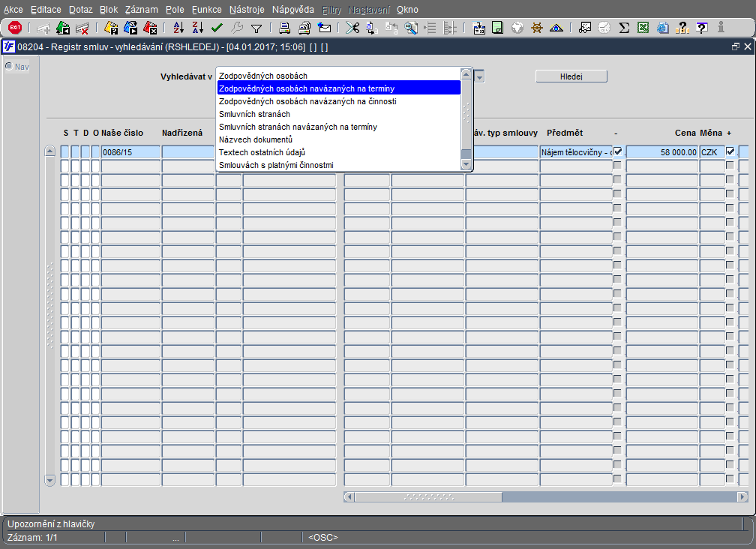This screenshot has width=756, height=549.
Task: Click the S indicator box of row 0086/15
Action: 64,152
